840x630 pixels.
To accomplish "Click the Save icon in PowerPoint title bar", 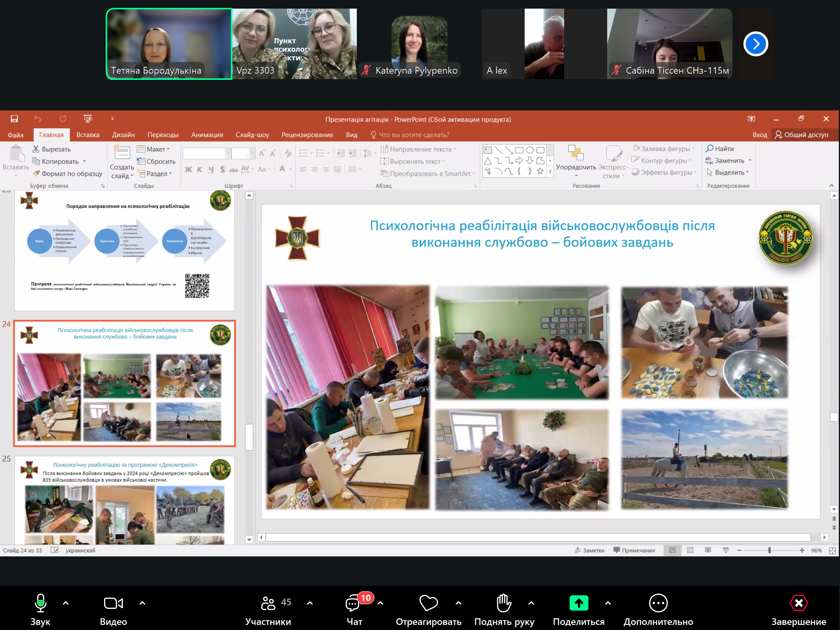I will click(14, 119).
